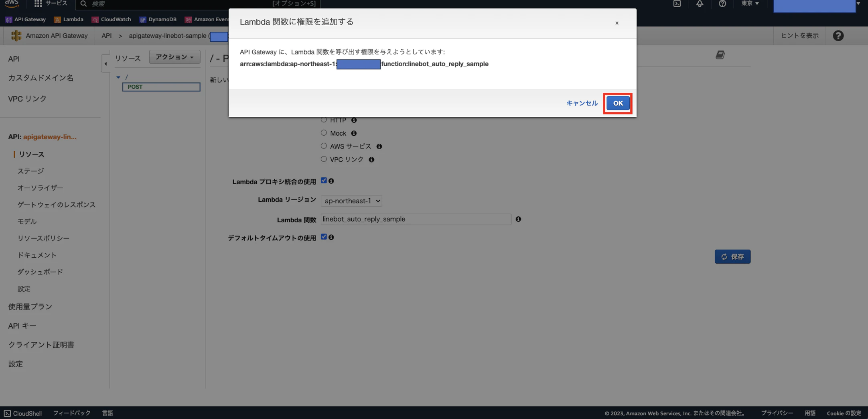
Task: Click the API breadcrumb link
Action: [106, 36]
